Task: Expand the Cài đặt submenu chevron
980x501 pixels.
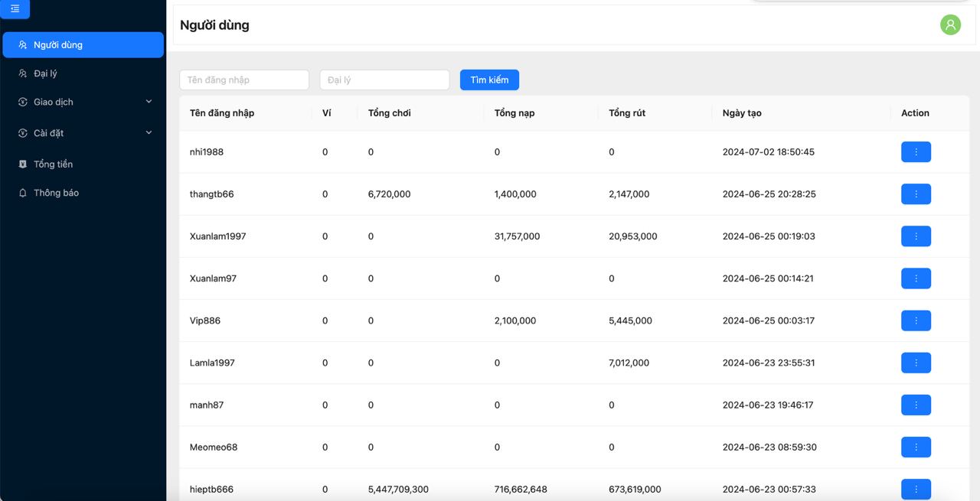Action: [149, 133]
